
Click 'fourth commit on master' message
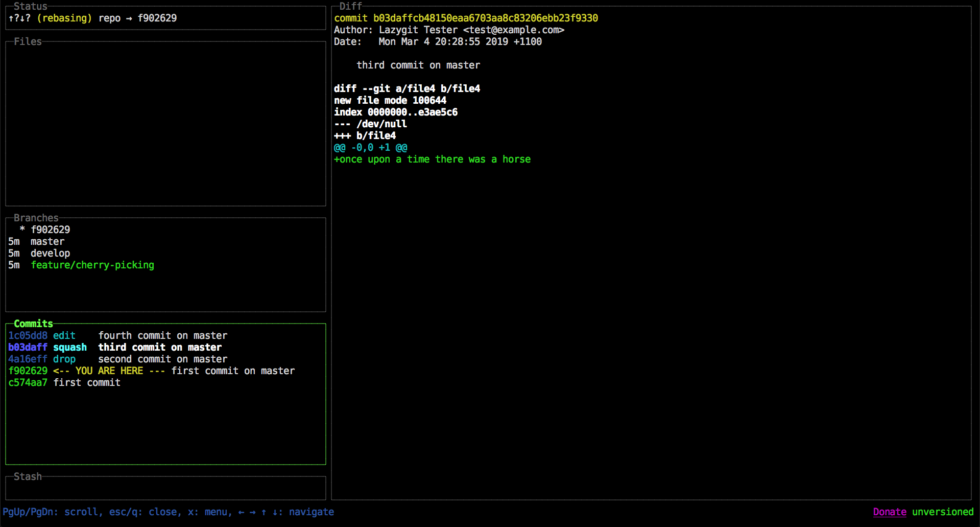[x=163, y=335]
